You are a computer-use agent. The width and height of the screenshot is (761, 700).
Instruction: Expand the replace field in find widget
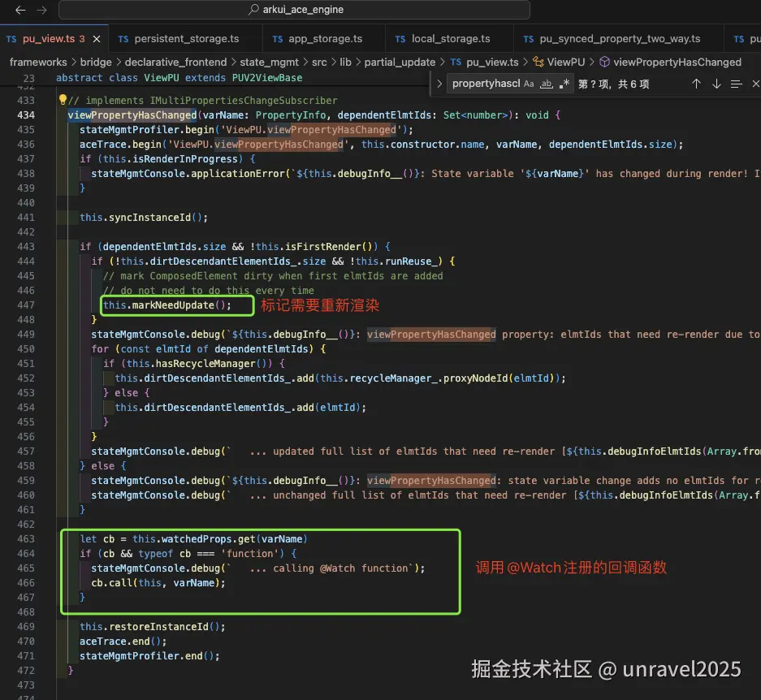(x=439, y=84)
